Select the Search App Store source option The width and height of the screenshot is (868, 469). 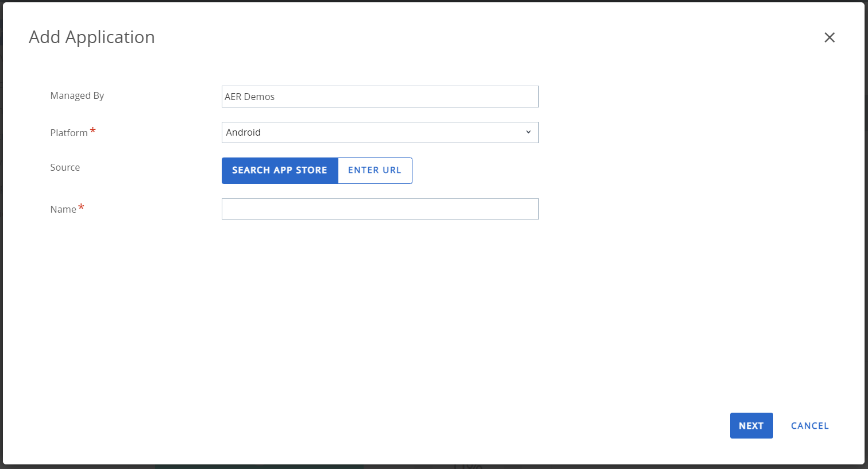(x=280, y=170)
